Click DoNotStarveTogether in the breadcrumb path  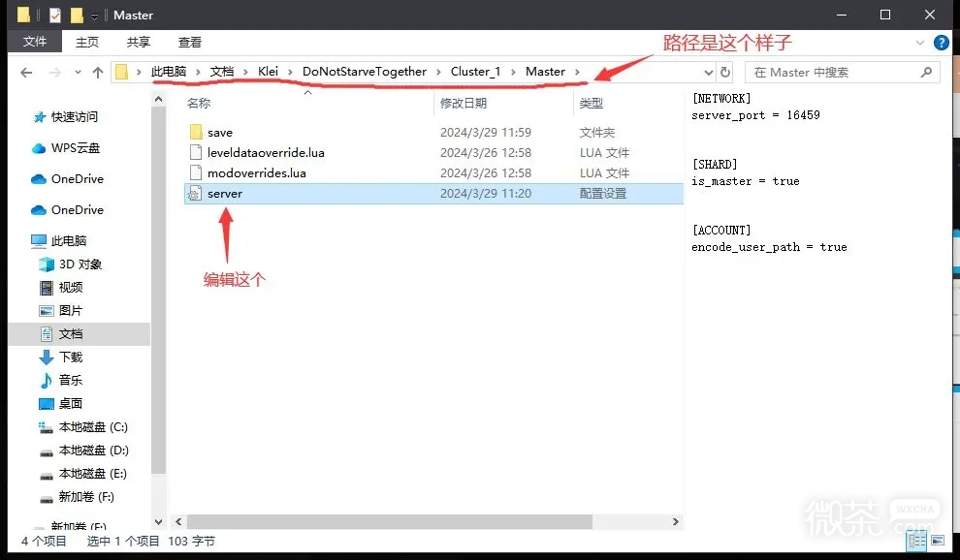pyautogui.click(x=365, y=72)
